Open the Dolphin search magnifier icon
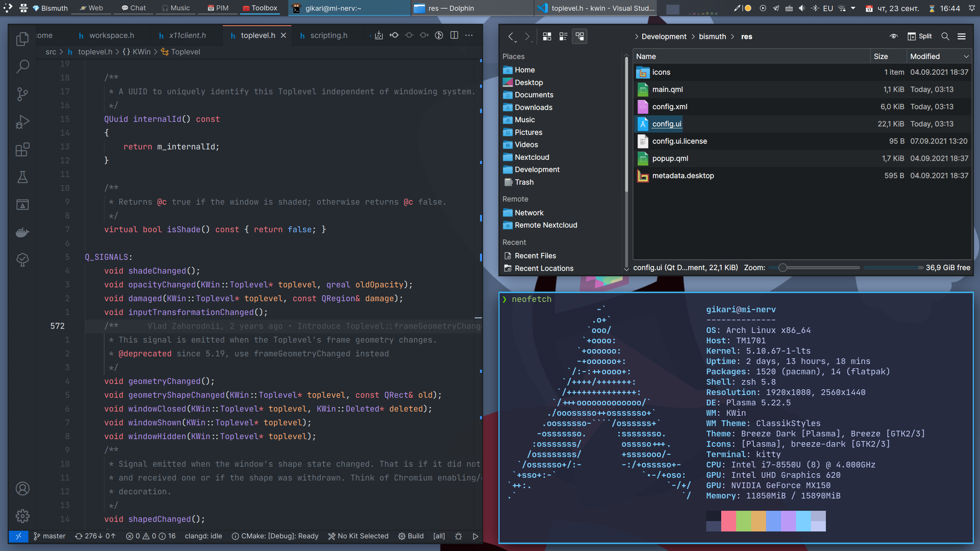The width and height of the screenshot is (980, 551). click(945, 36)
